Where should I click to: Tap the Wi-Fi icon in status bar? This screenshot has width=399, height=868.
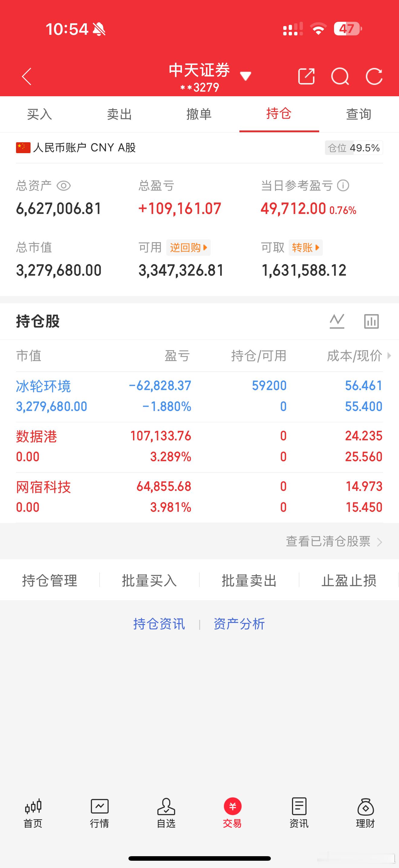(318, 29)
